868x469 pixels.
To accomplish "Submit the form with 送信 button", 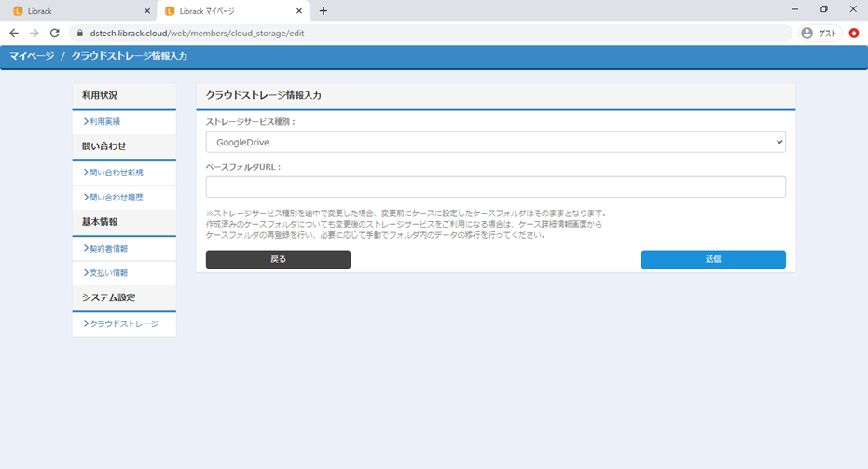I will pos(713,259).
